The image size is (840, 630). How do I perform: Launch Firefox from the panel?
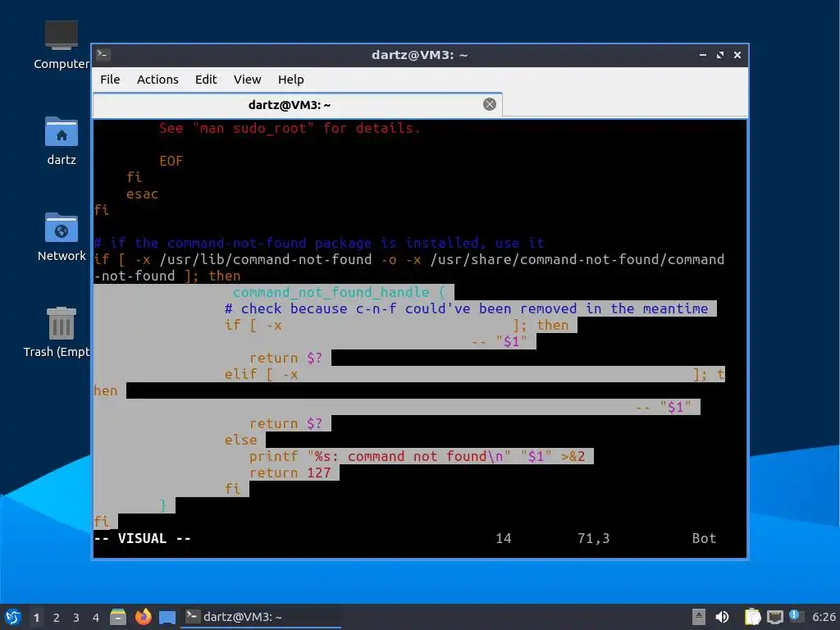tap(143, 617)
